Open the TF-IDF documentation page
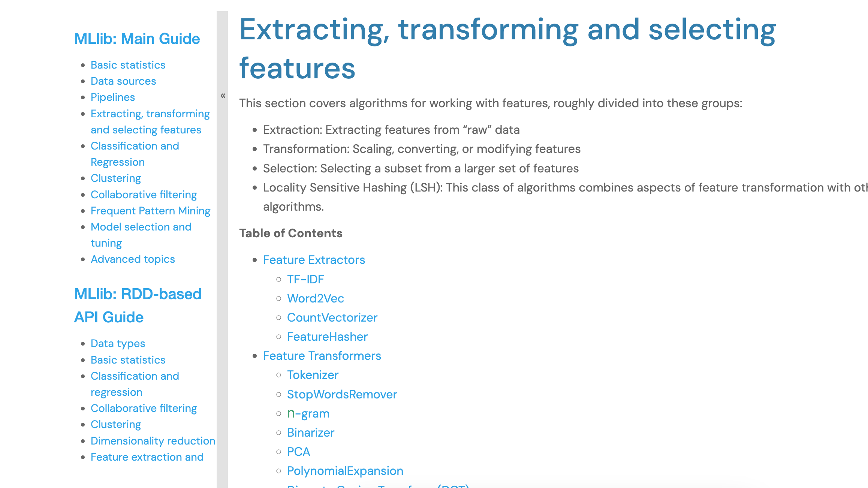The height and width of the screenshot is (488, 868). [305, 279]
